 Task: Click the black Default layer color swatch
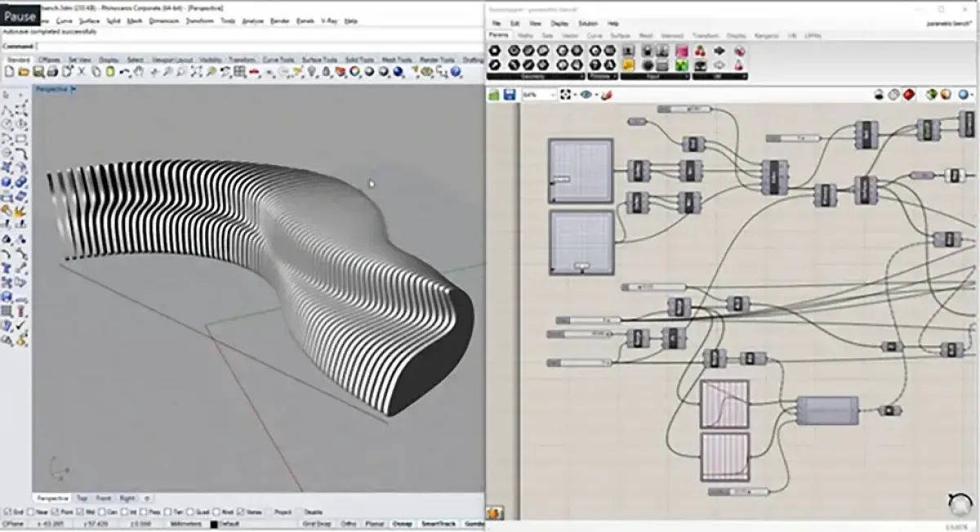214,524
